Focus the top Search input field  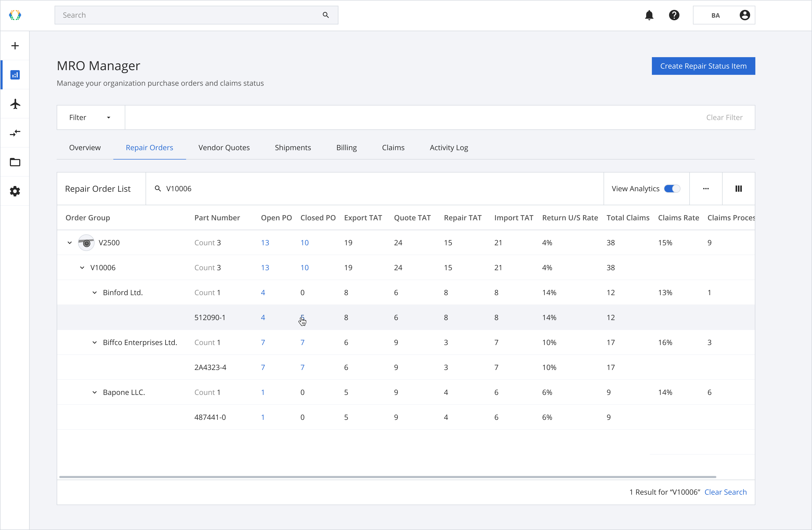pos(196,15)
